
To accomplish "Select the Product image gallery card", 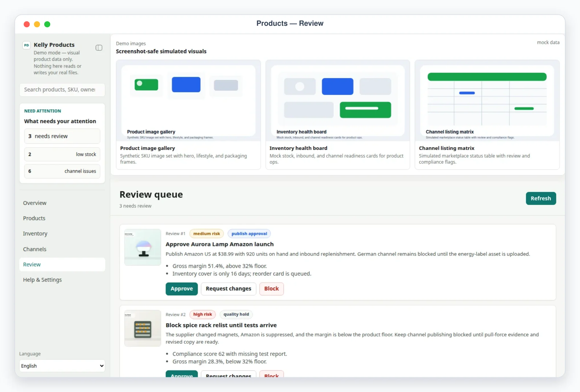I will coord(188,115).
